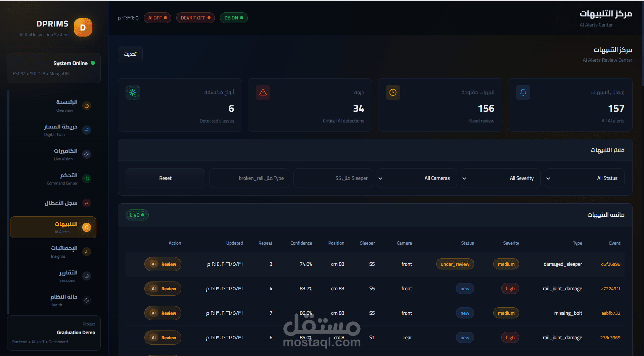644x356 pixels.
Task: Click the under_review status badge
Action: coord(455,264)
